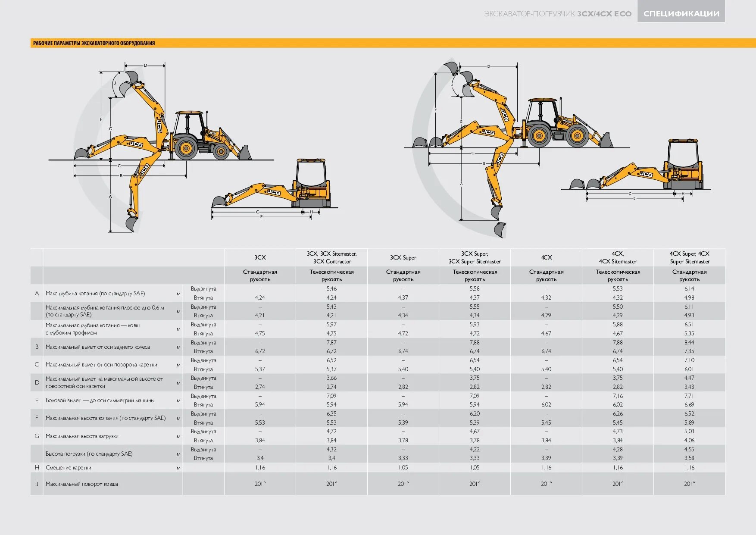Click value 5,97 in deep-profile bucket row
The height and width of the screenshot is (535, 756).
tap(331, 324)
